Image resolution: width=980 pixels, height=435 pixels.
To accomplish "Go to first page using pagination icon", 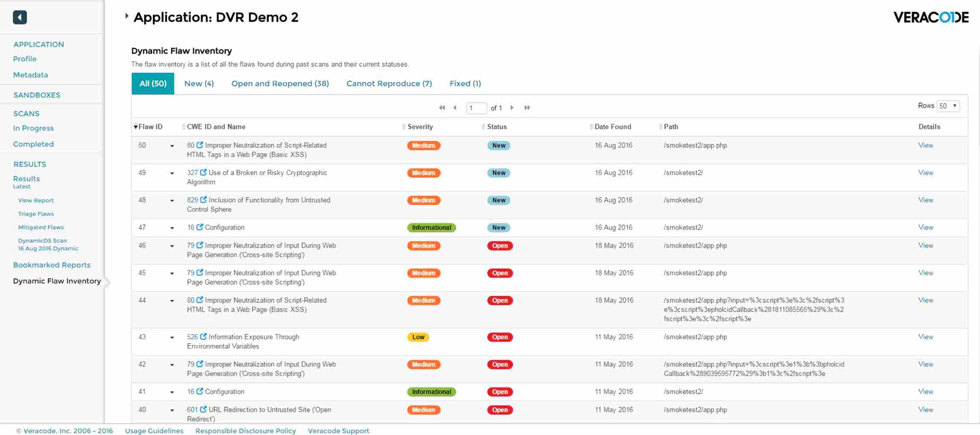I will [x=442, y=108].
